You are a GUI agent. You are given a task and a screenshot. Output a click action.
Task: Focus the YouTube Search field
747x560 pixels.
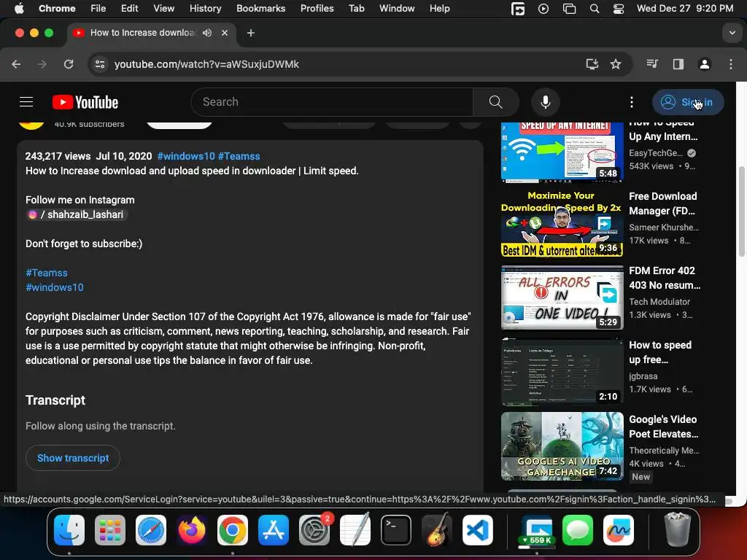(332, 102)
